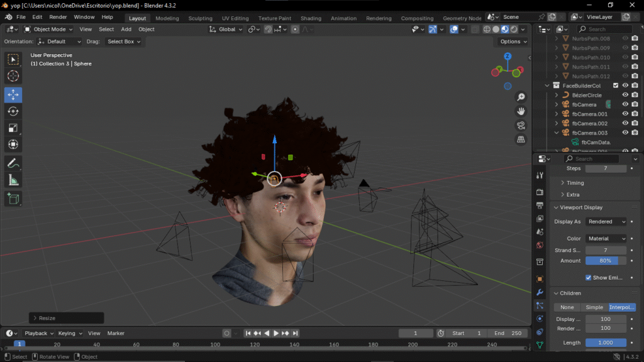Pick the Scale tool

[x=13, y=128]
